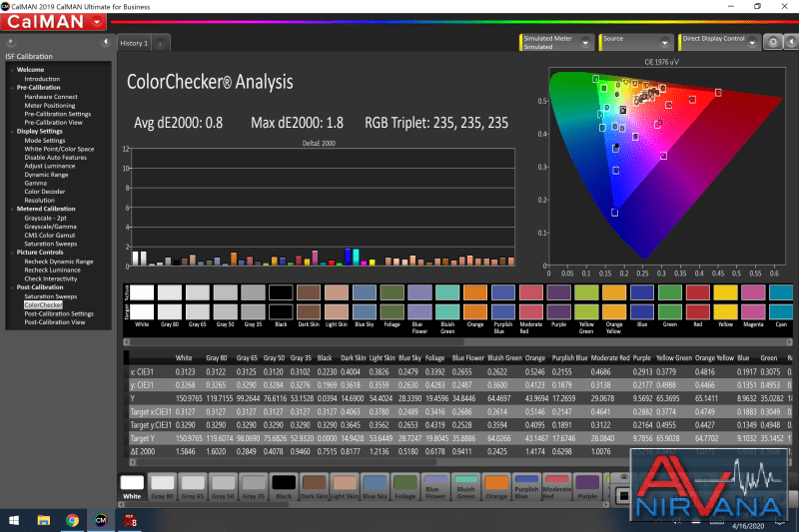Go to Grayscale - 2pt step
799x532 pixels.
click(x=45, y=218)
